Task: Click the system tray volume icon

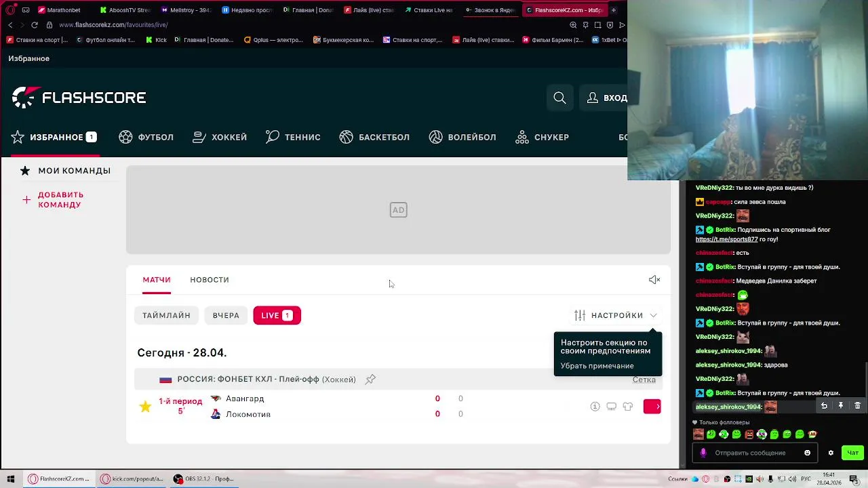Action: pos(791,479)
